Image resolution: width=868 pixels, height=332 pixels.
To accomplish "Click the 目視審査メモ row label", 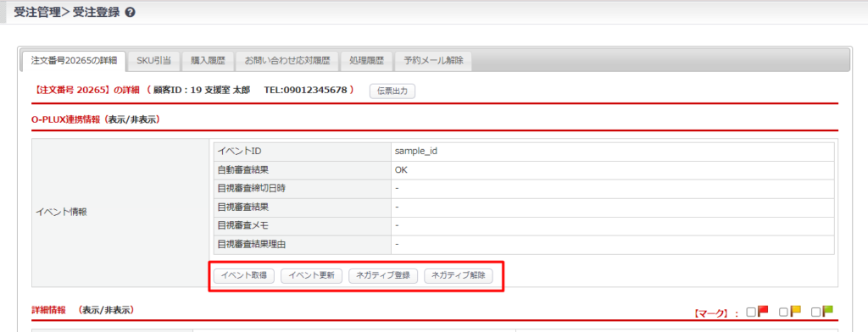I will click(x=303, y=226).
